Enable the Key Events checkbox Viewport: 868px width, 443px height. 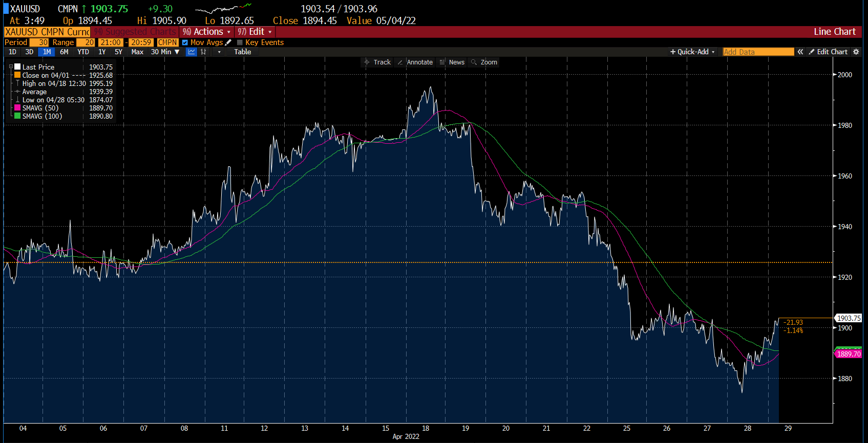240,42
